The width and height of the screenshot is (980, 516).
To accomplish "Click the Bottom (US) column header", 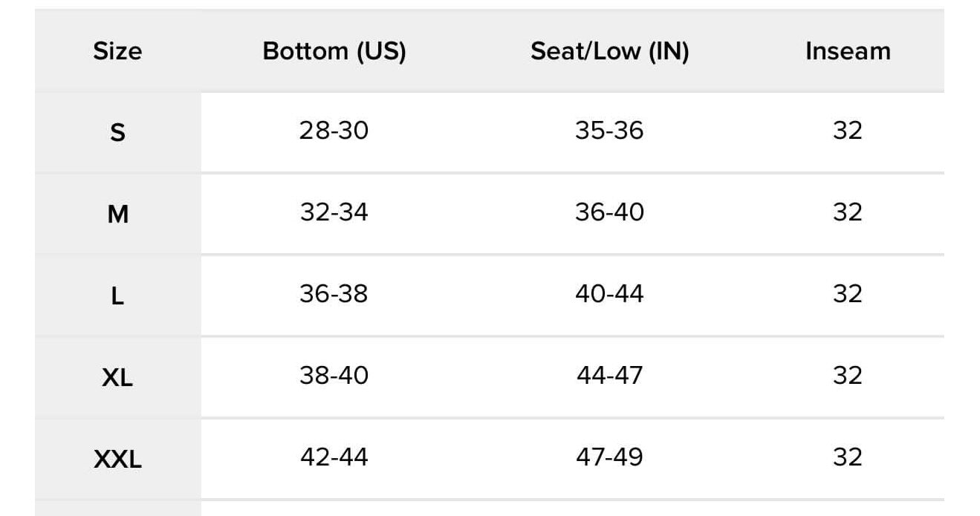I will click(x=334, y=51).
